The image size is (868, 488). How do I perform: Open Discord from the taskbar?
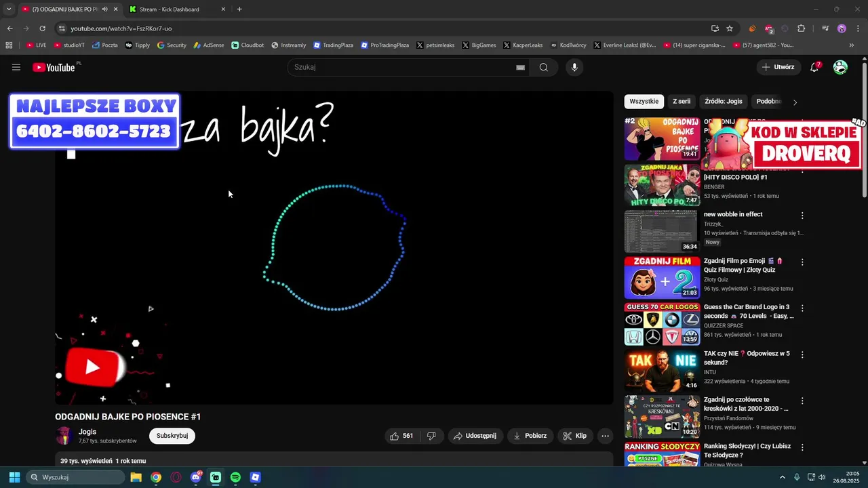tap(196, 477)
